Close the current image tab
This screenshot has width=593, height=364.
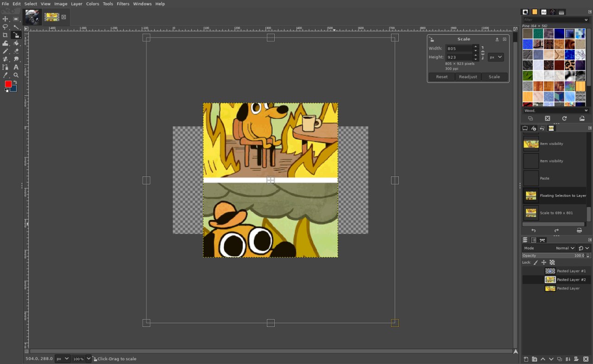point(63,17)
